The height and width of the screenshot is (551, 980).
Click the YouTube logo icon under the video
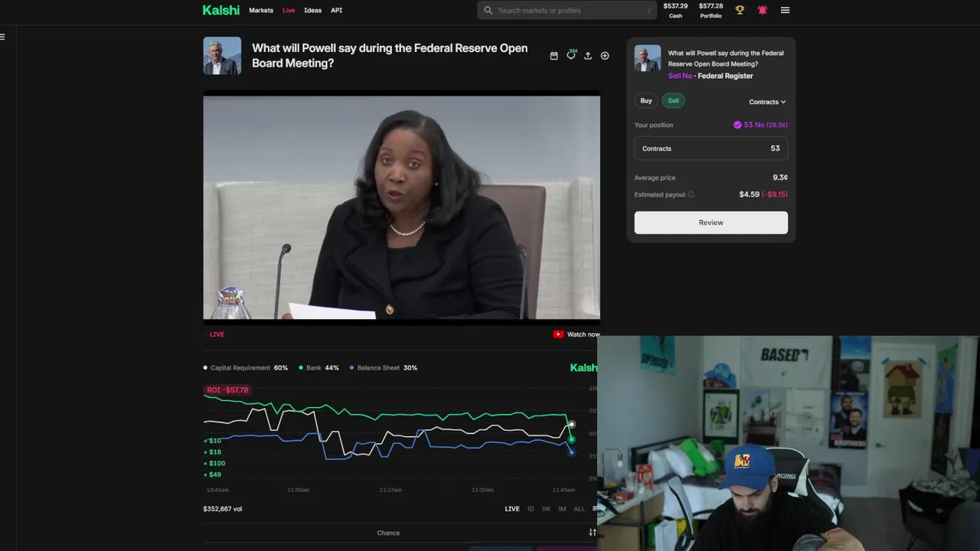(x=558, y=334)
